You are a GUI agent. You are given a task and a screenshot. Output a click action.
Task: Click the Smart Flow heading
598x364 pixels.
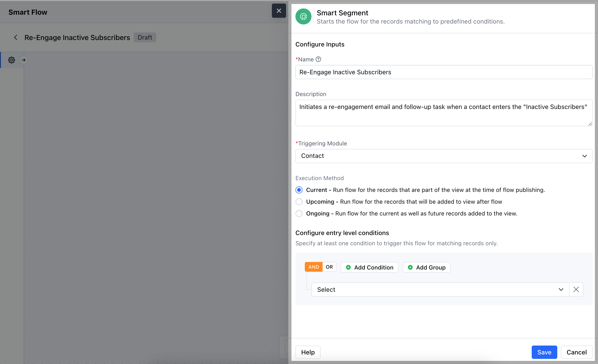click(28, 12)
